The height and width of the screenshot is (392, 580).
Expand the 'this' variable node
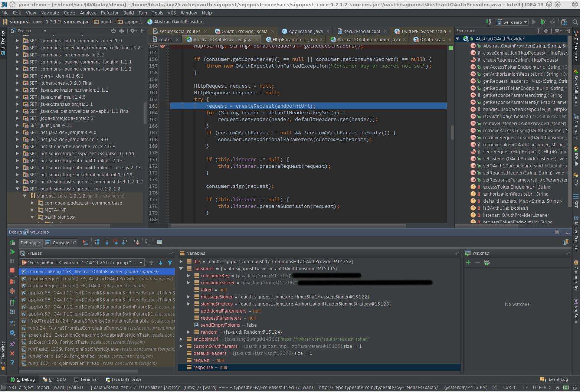click(x=181, y=261)
